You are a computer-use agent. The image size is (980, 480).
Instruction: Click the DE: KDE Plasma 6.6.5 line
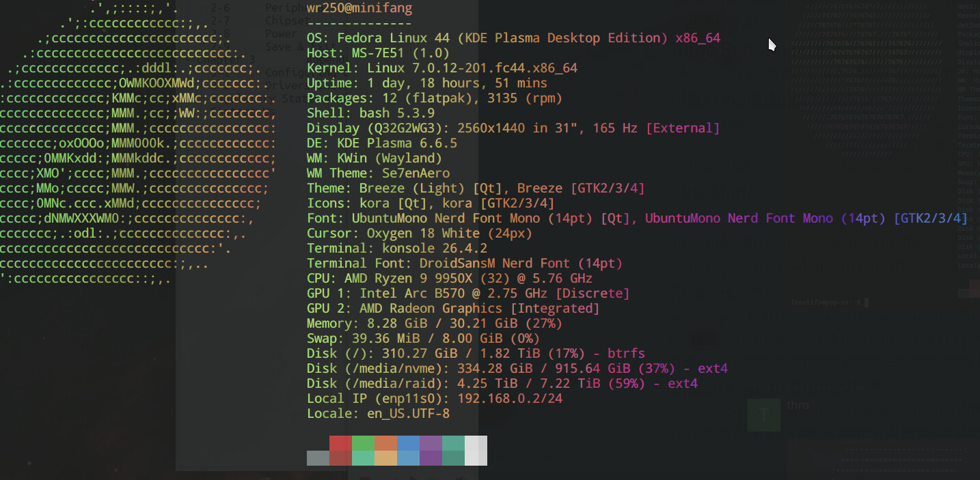tap(382, 143)
